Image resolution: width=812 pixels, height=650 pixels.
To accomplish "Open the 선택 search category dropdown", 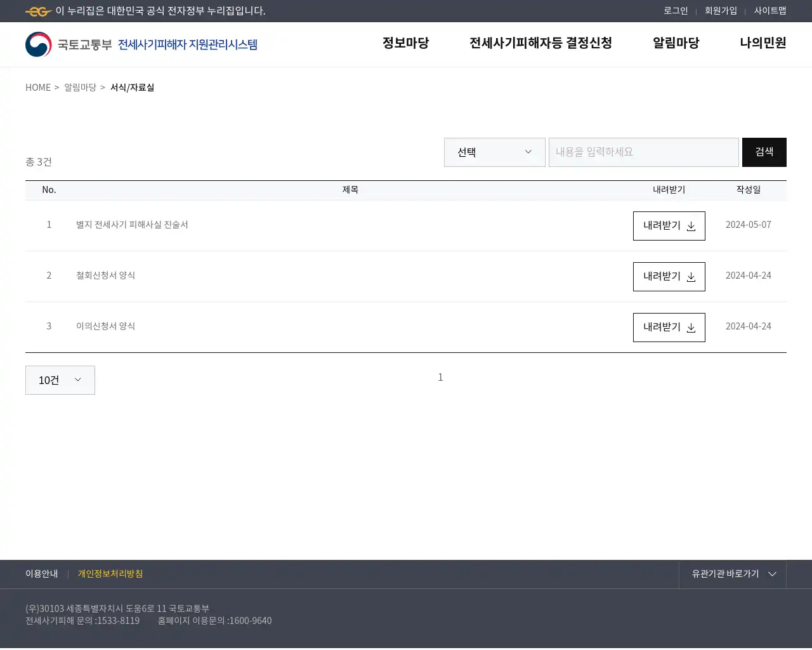I will (495, 152).
